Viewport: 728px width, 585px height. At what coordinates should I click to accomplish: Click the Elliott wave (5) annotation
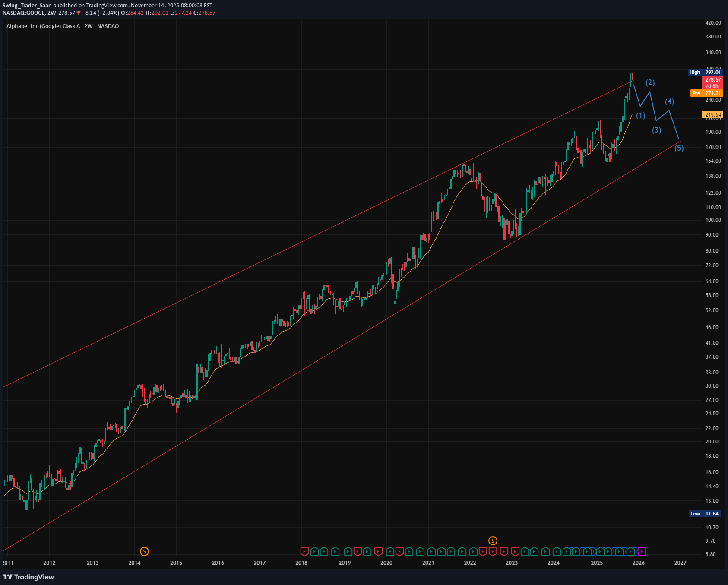point(678,148)
